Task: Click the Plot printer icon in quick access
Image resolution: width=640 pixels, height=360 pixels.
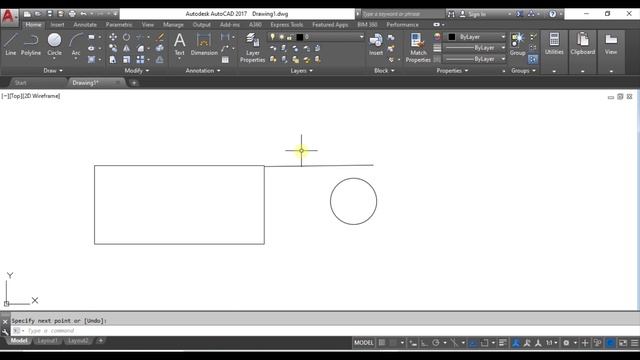Action: 72,14
